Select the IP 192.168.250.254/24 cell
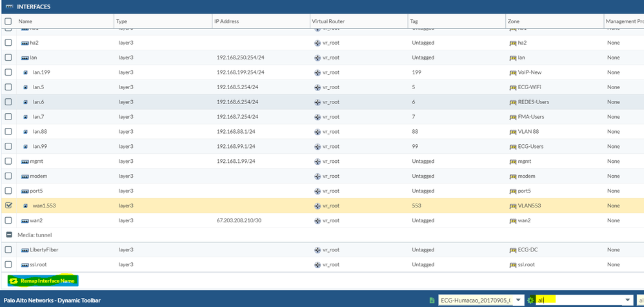This screenshot has width=644, height=307. [240, 58]
